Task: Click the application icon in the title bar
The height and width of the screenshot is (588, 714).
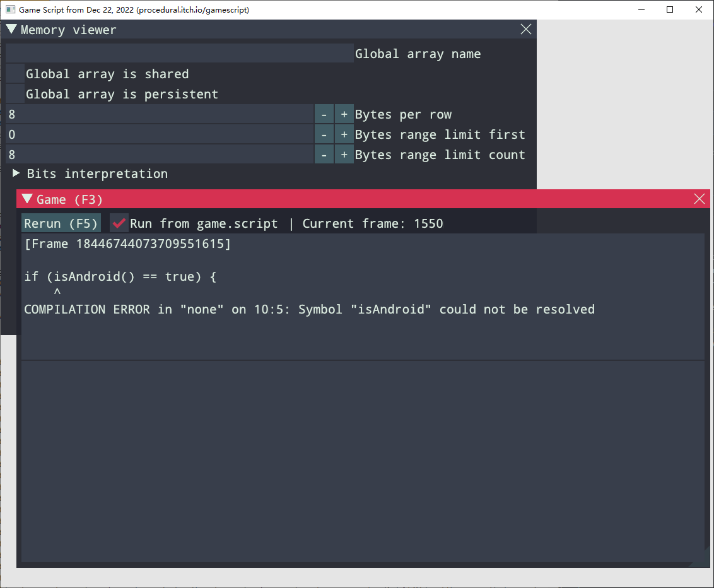Action: click(x=9, y=9)
